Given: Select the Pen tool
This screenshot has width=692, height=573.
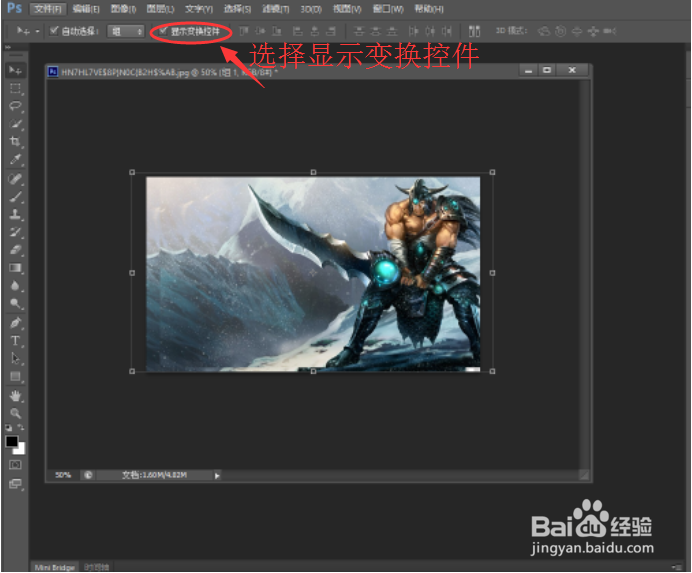Looking at the screenshot, I should click(15, 323).
